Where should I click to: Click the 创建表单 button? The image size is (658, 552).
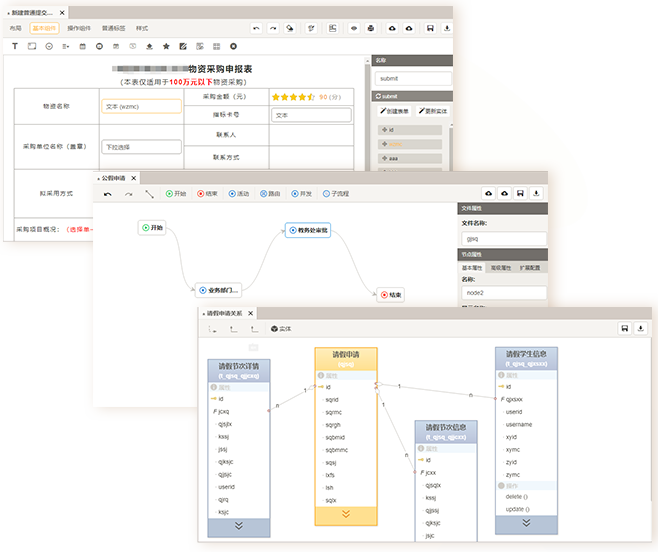tap(394, 111)
